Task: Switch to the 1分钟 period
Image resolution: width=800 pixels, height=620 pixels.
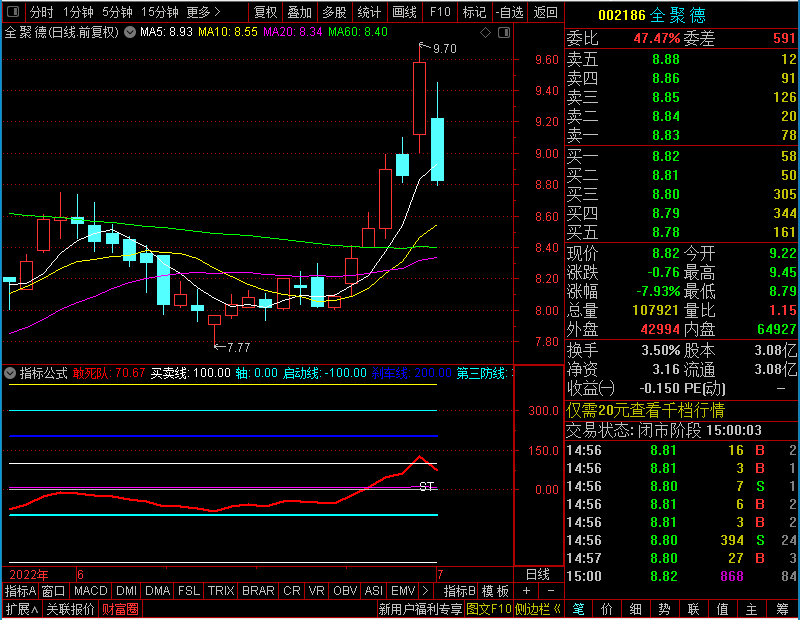Action: click(78, 12)
